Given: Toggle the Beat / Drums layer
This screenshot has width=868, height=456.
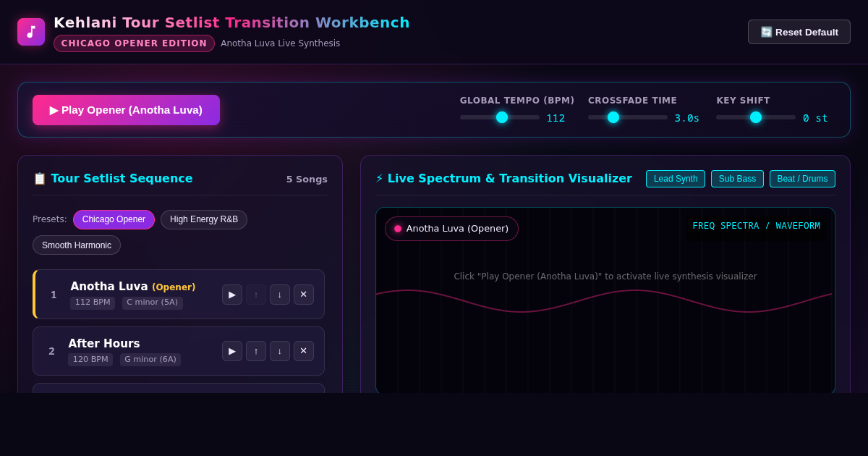Looking at the screenshot, I should point(802,179).
